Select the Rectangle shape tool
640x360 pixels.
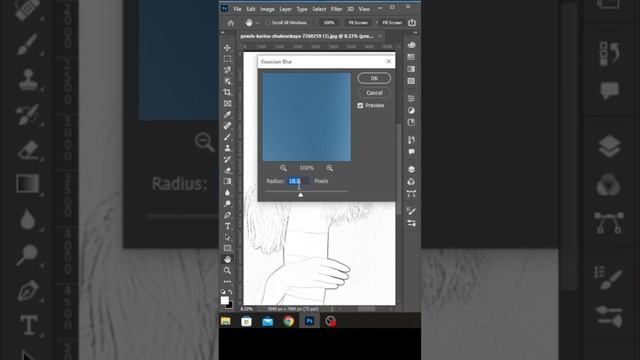(x=227, y=248)
